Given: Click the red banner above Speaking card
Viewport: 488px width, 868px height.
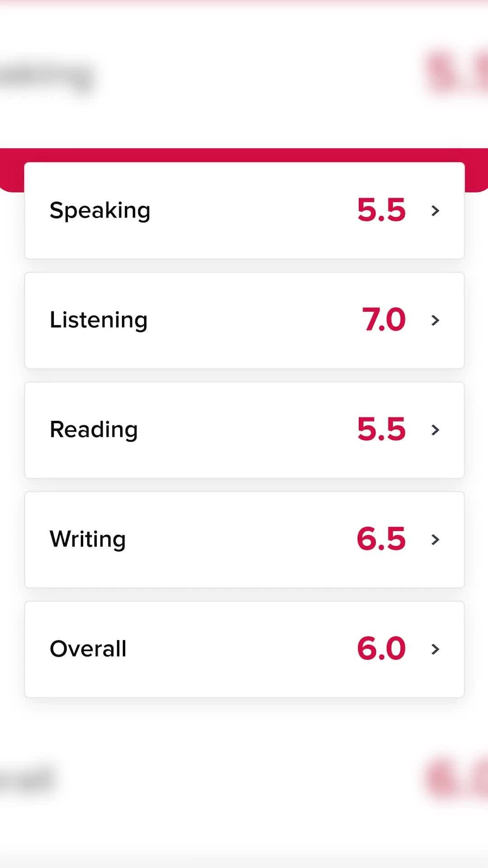Looking at the screenshot, I should [244, 155].
